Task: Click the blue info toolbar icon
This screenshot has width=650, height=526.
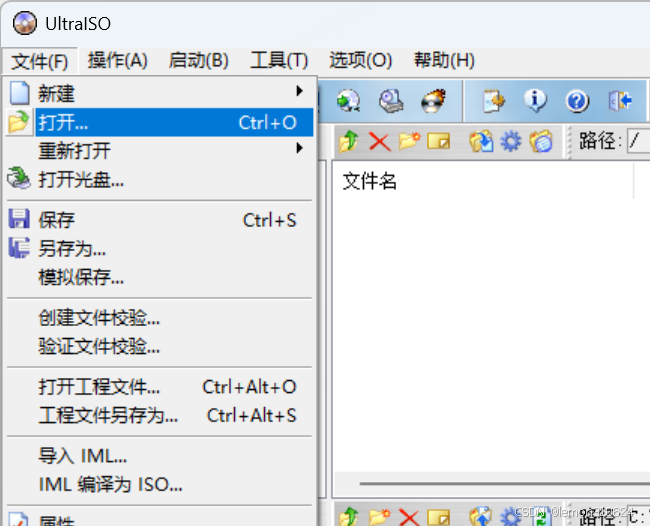Action: [535, 101]
